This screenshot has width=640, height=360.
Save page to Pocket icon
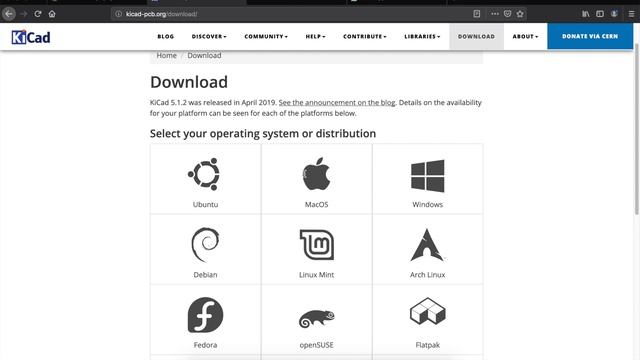[507, 13]
